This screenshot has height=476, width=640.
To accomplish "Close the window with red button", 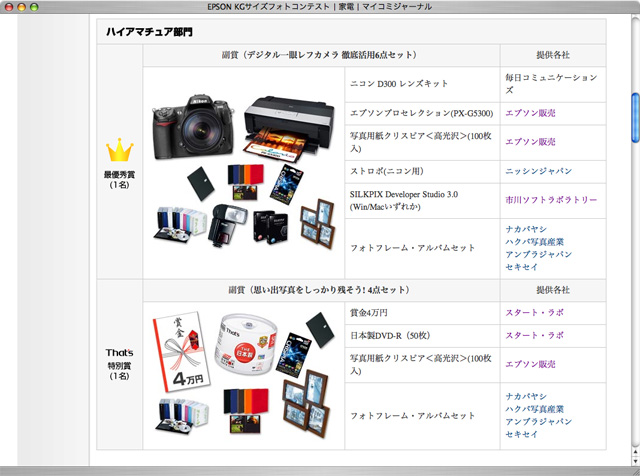I will point(9,7).
